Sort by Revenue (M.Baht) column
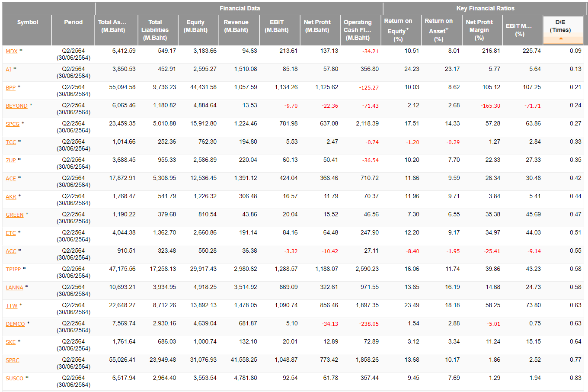This screenshot has width=588, height=392. pos(236,26)
